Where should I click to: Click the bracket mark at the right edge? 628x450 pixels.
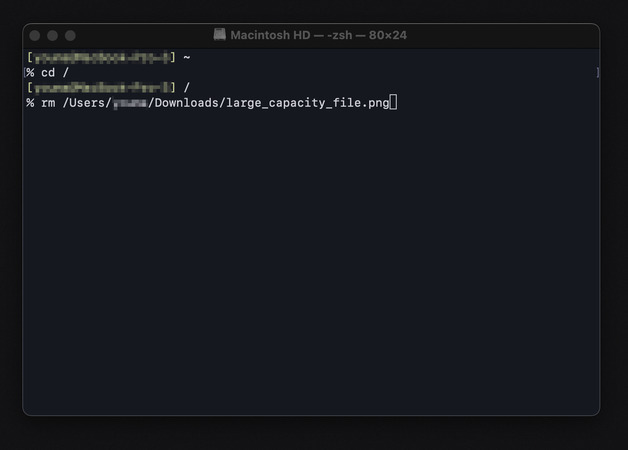(597, 73)
